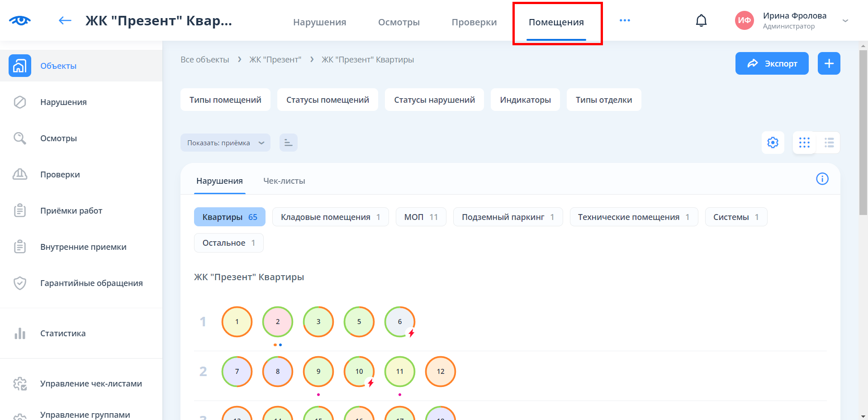
Task: Open notifications bell icon
Action: pyautogui.click(x=701, y=21)
